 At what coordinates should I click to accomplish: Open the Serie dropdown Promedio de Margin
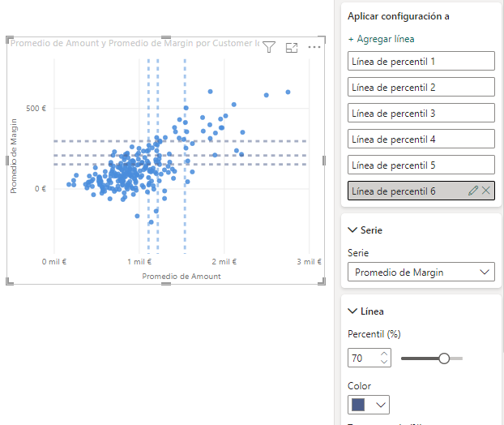click(x=421, y=273)
